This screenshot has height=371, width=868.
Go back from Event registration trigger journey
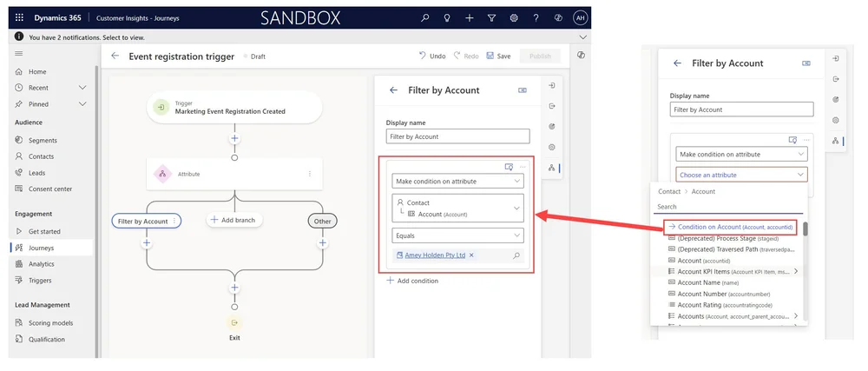click(115, 56)
